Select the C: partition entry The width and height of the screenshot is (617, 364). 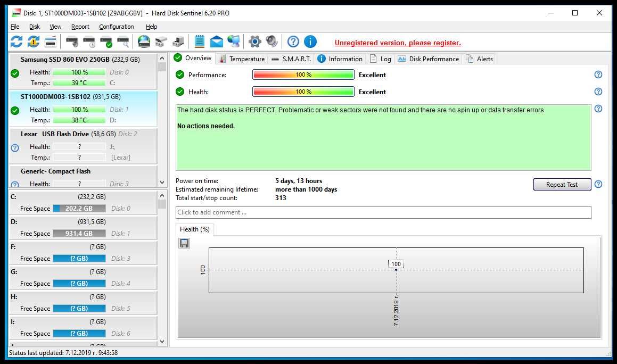83,202
